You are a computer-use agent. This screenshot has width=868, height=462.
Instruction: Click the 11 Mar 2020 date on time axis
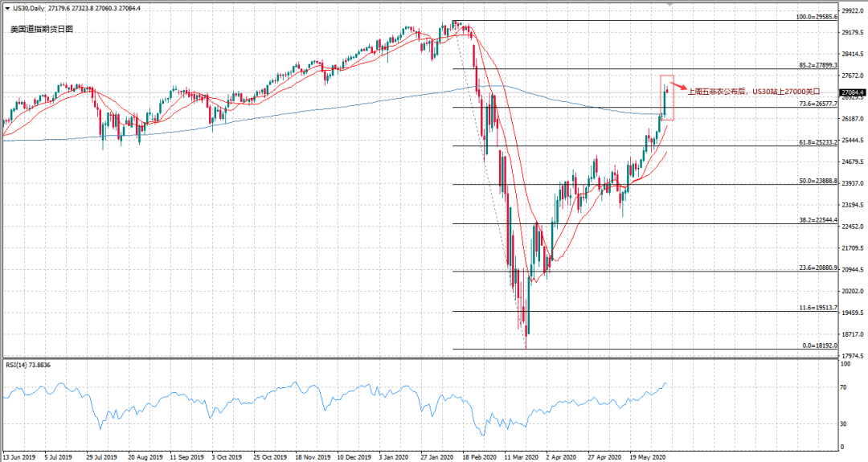tap(521, 456)
